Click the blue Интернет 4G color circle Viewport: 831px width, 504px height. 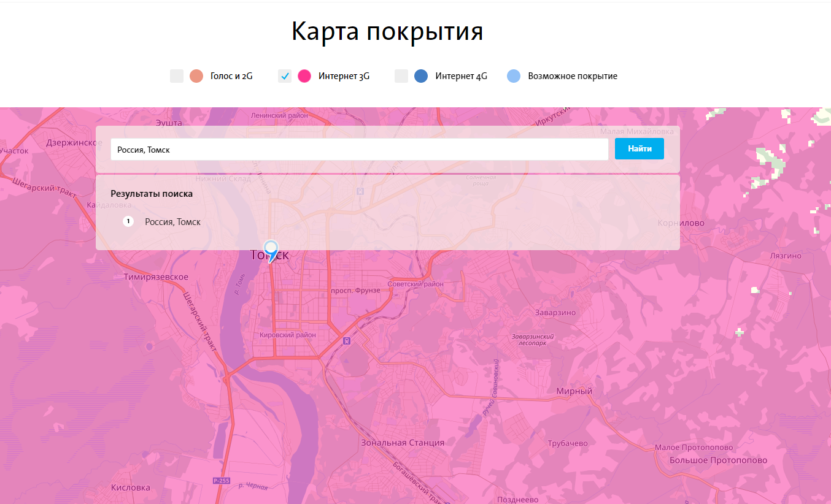[421, 76]
